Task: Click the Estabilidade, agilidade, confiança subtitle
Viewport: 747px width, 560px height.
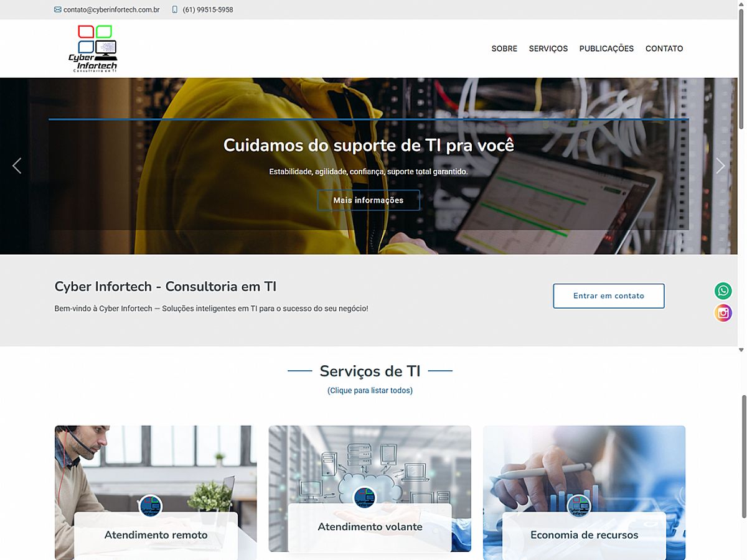Action: click(x=369, y=172)
